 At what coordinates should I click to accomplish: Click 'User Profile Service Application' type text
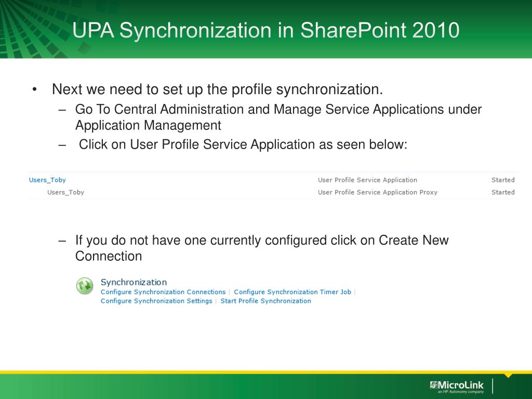tap(367, 180)
